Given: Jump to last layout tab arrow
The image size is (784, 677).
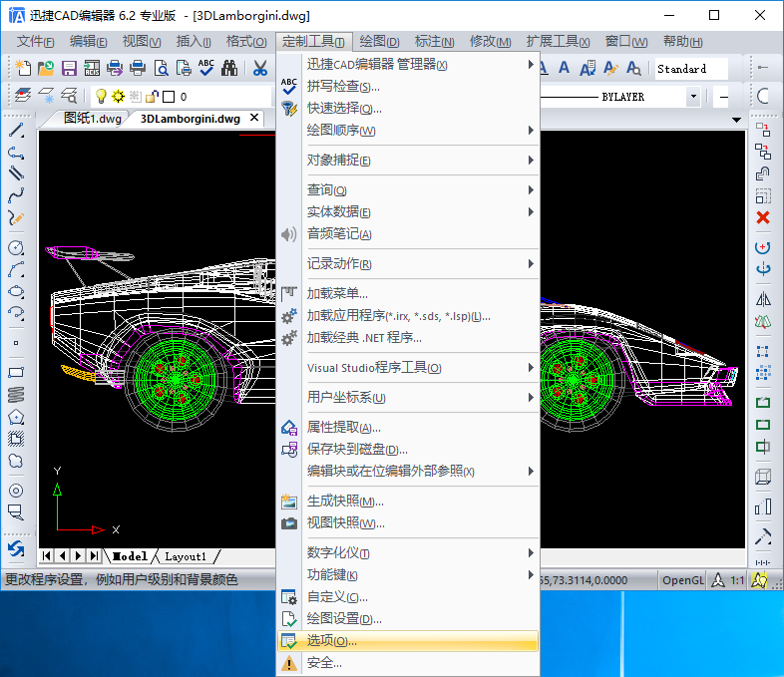Looking at the screenshot, I should pyautogui.click(x=94, y=556).
